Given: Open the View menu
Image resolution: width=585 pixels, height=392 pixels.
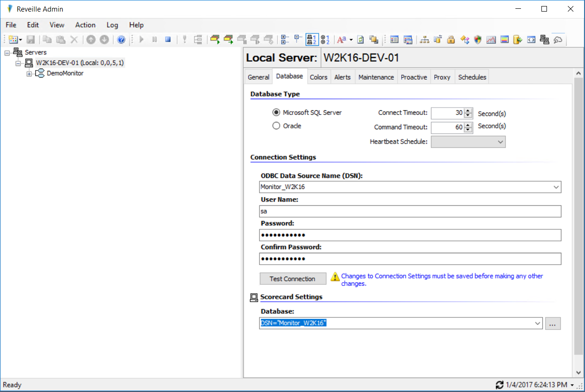Looking at the screenshot, I should click(57, 25).
